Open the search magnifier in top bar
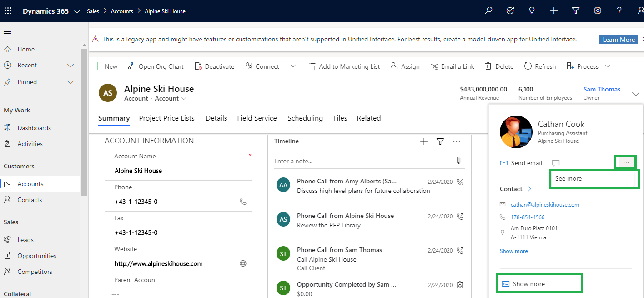This screenshot has width=644, height=298. click(488, 11)
